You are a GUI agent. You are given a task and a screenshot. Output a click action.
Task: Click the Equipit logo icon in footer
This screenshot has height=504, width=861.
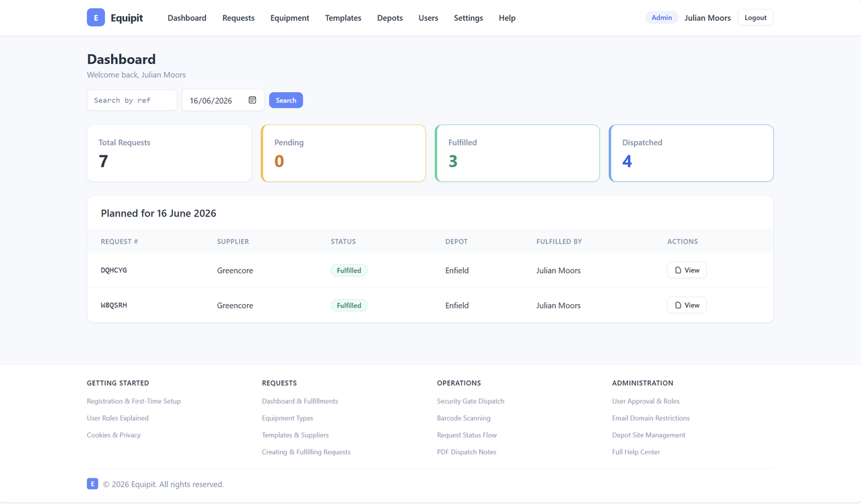pos(92,484)
